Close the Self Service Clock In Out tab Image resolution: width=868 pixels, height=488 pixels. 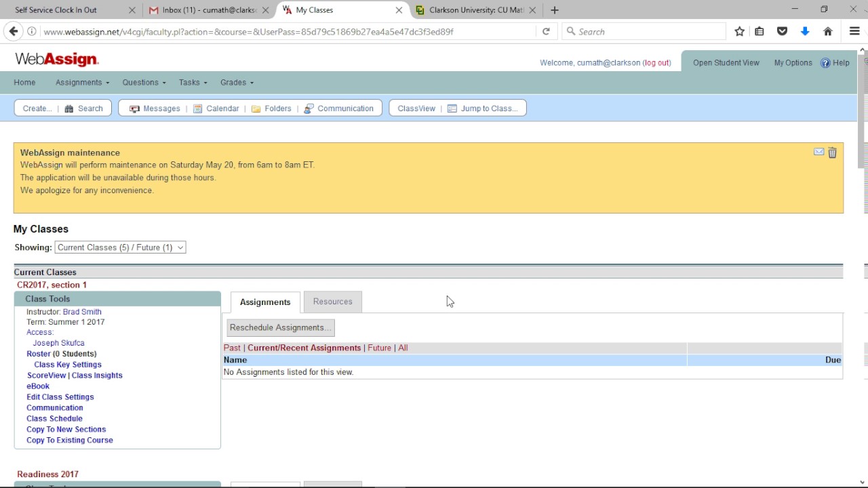click(x=132, y=10)
